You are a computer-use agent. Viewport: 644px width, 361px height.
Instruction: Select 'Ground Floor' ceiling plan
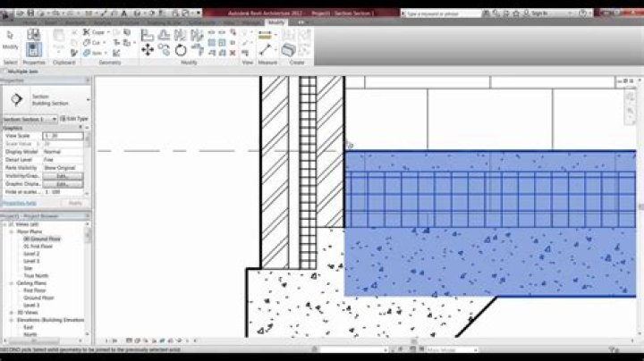tap(38, 298)
